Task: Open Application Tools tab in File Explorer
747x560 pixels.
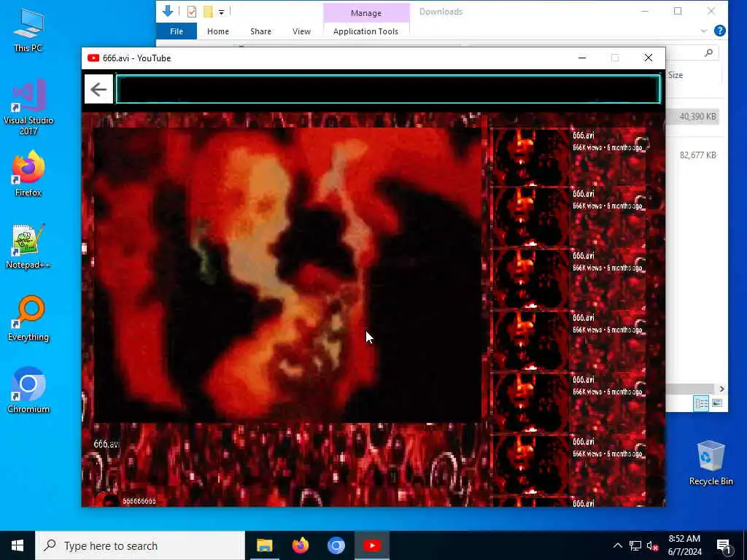Action: point(366,31)
